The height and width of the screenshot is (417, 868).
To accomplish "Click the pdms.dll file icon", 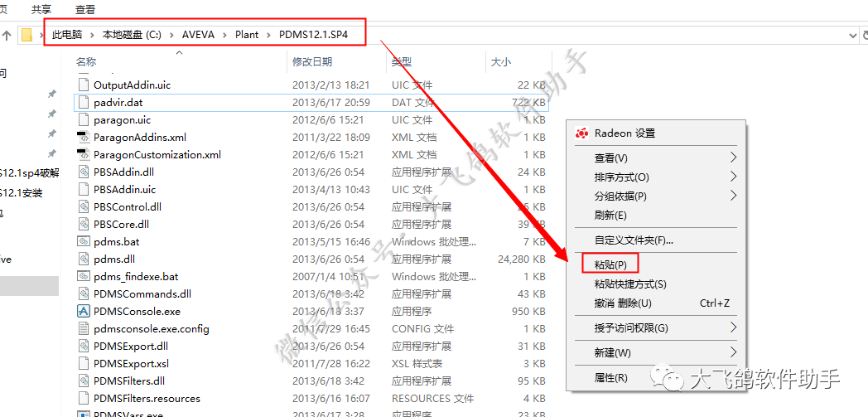I will (83, 259).
